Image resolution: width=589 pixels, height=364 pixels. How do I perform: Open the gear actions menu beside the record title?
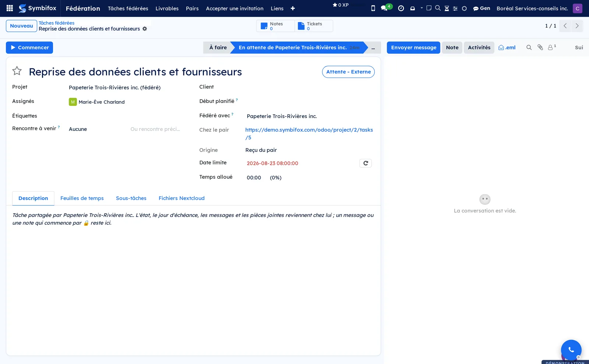[x=145, y=29]
